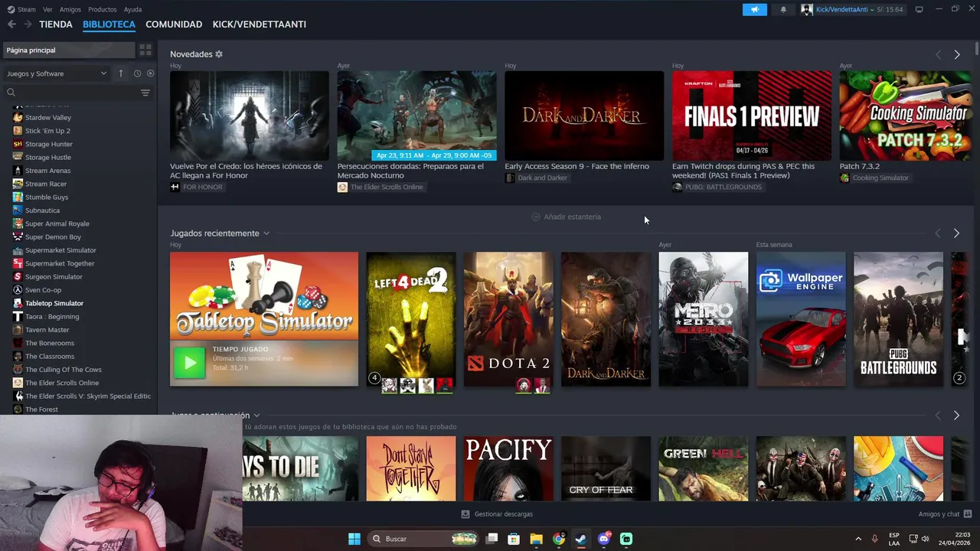Open the Dark and Darker news thumbnail
The height and width of the screenshot is (551, 980).
coord(584,116)
